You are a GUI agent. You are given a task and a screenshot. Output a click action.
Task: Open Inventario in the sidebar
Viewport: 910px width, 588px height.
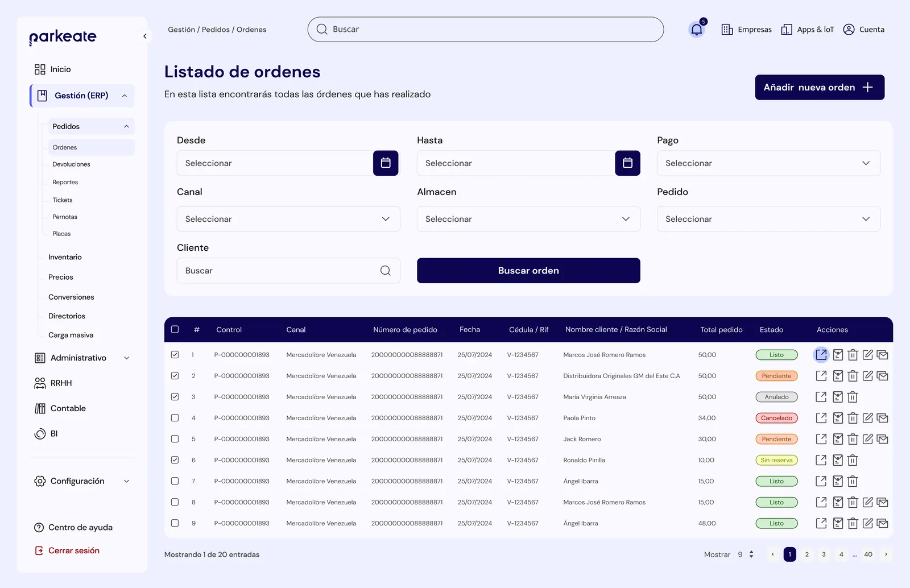(65, 257)
